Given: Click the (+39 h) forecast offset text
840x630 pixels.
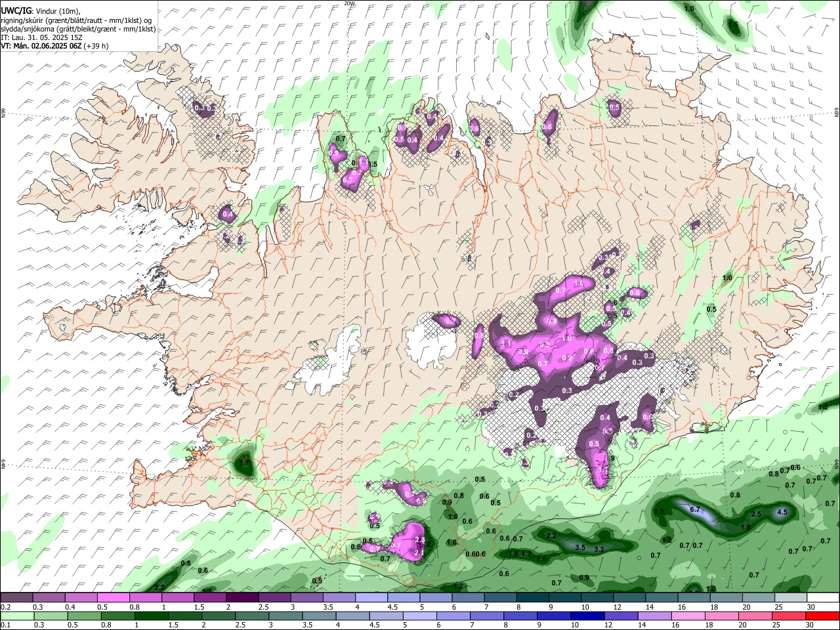Looking at the screenshot, I should (96, 46).
